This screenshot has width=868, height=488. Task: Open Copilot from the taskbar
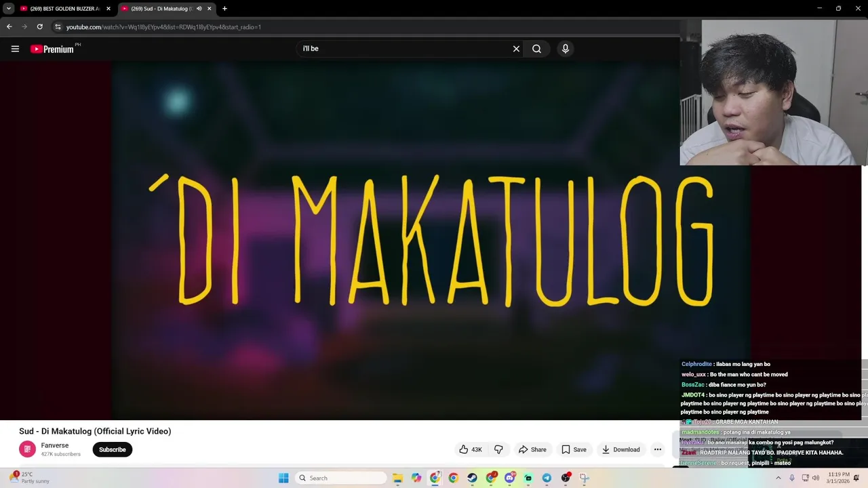click(x=416, y=478)
